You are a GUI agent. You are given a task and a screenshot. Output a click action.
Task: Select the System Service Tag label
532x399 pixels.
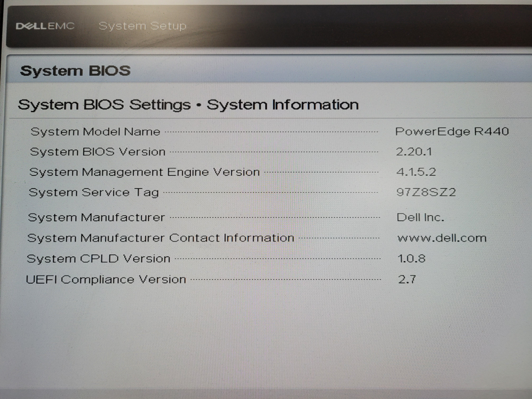click(94, 193)
